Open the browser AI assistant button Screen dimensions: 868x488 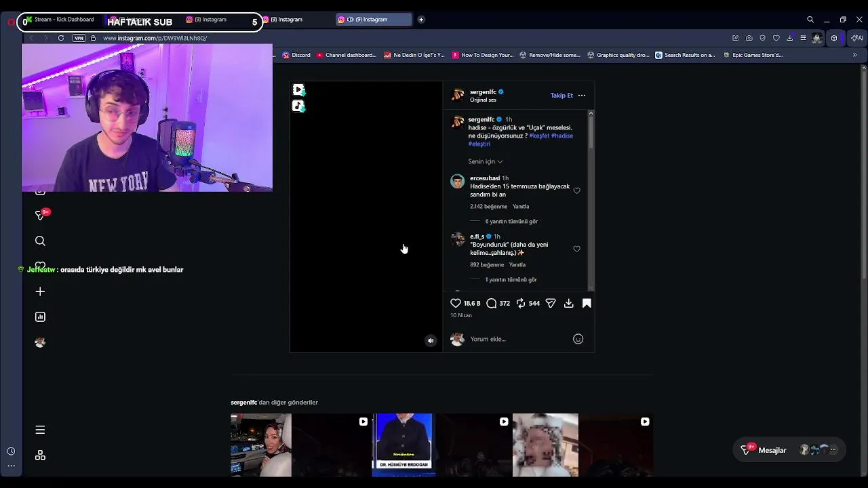tap(857, 38)
